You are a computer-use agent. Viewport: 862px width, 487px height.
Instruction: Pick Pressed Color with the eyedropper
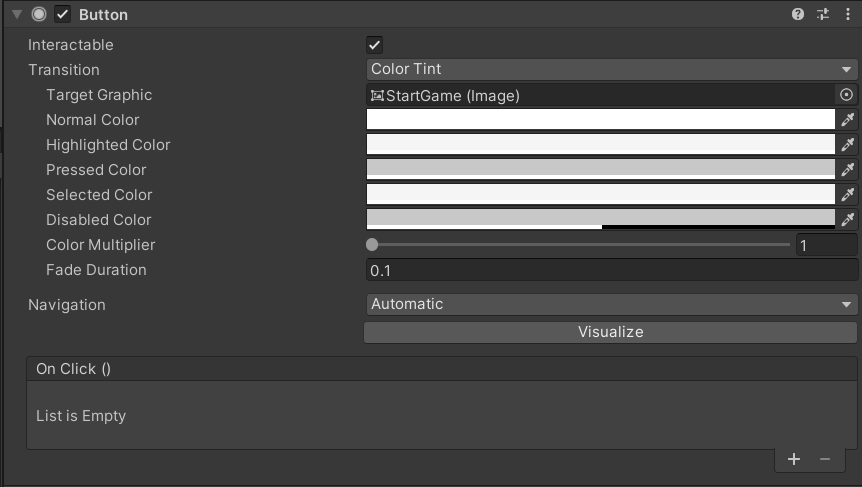(x=848, y=169)
